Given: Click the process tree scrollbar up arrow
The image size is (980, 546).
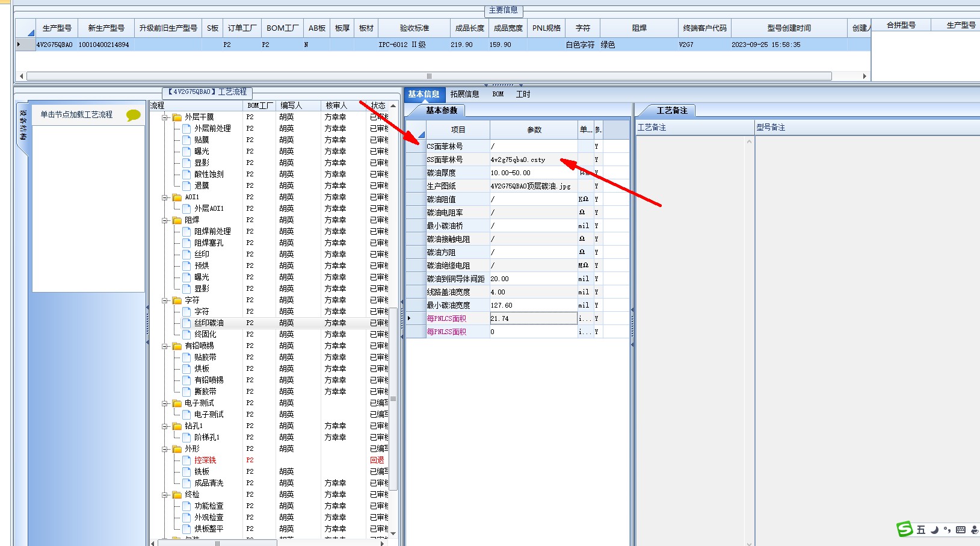Looking at the screenshot, I should click(x=393, y=106).
